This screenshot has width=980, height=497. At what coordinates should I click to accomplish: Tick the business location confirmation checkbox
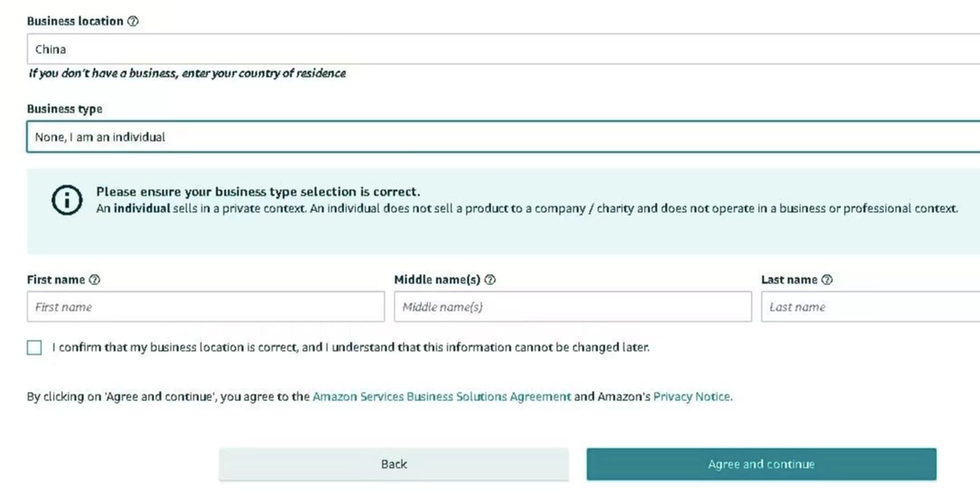tap(35, 348)
